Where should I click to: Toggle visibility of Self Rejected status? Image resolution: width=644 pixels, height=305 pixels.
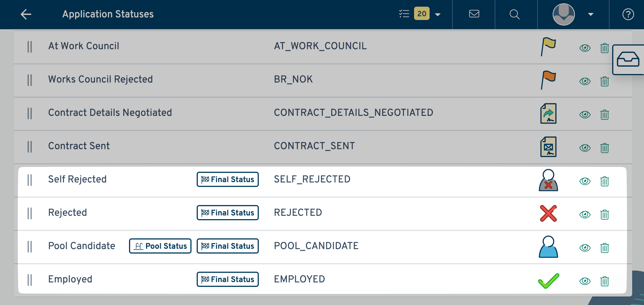(x=584, y=181)
